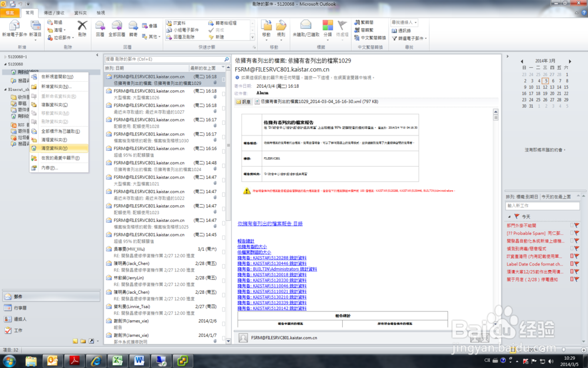Open the 報告總計 link
Image resolution: width=588 pixels, height=368 pixels.
point(246,241)
